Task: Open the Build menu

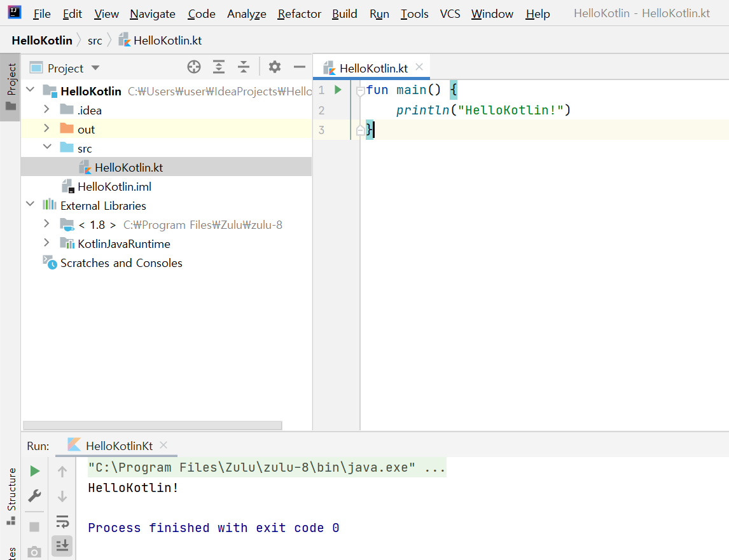Action: pyautogui.click(x=345, y=14)
